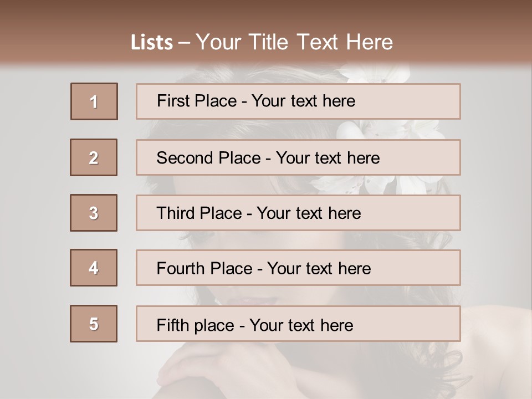Select the Fifth place text bar
Screen dimensions: 532x399
(x=298, y=324)
